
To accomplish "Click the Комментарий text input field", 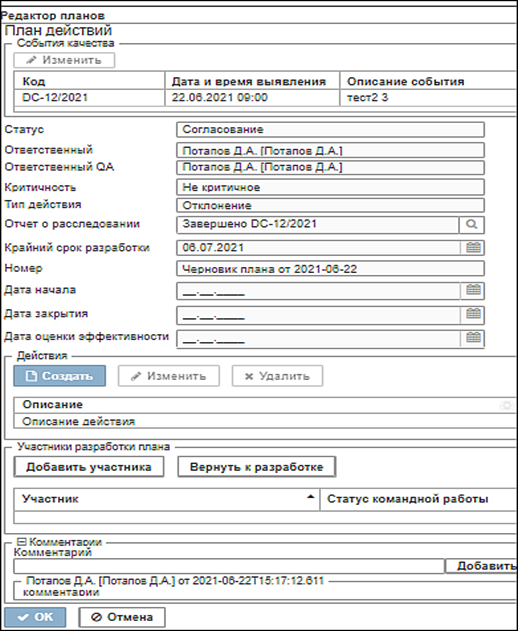I will (x=229, y=566).
